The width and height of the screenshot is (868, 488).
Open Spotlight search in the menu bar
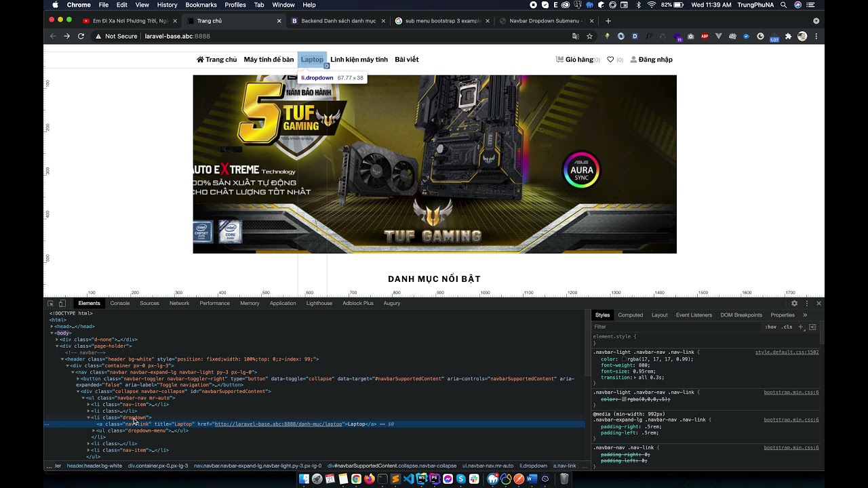click(x=783, y=5)
